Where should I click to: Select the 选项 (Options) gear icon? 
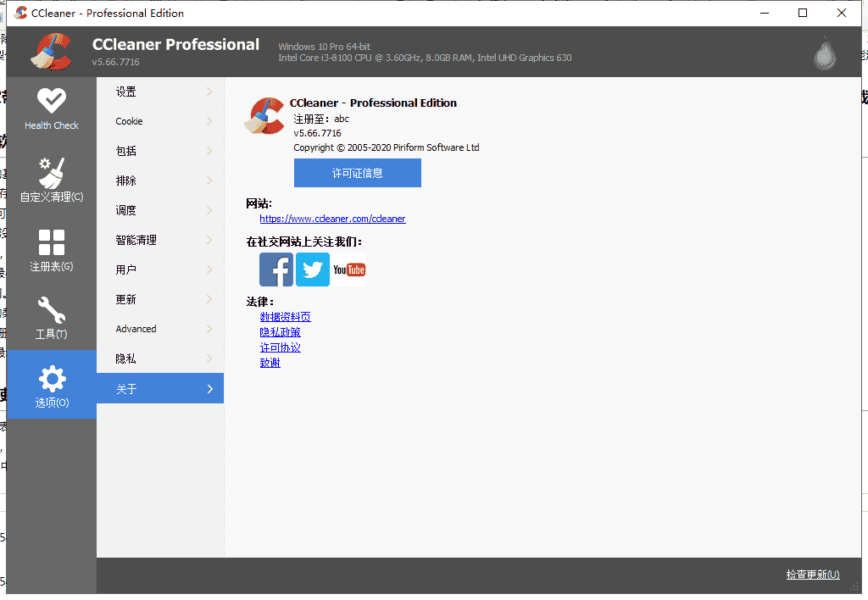tap(52, 386)
